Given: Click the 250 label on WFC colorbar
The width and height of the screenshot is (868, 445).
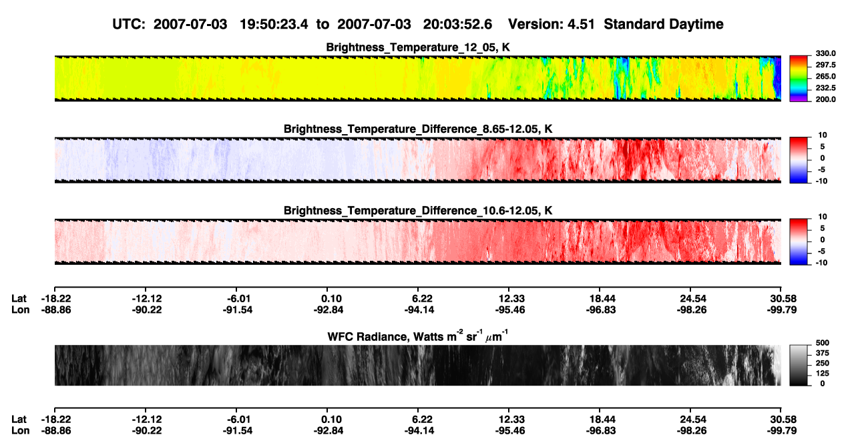Looking at the screenshot, I should point(823,363).
